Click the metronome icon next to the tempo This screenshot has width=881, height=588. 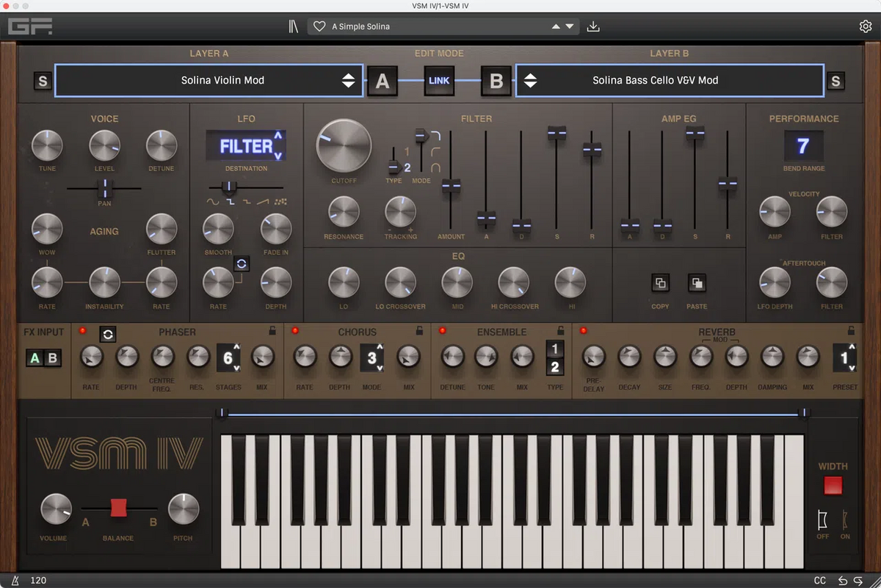click(x=14, y=580)
